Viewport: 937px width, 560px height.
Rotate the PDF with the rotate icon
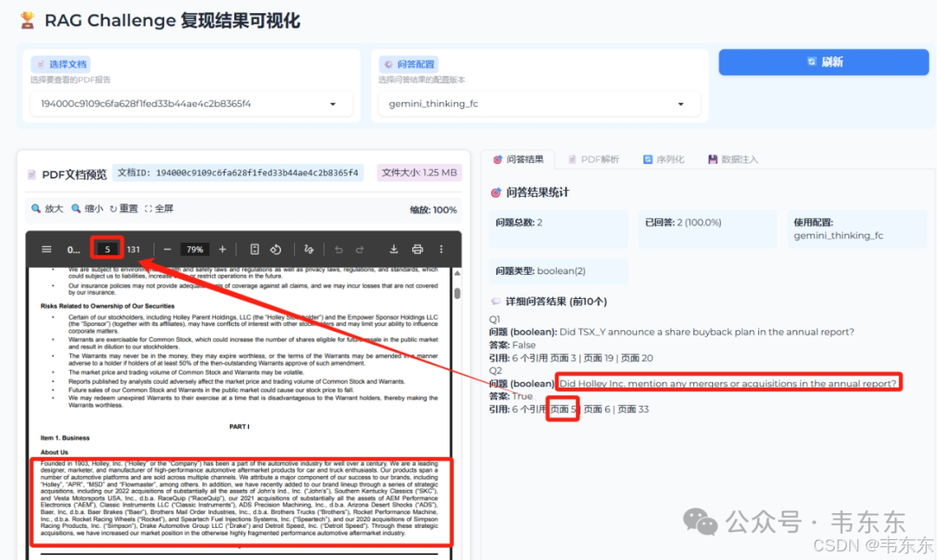click(276, 250)
